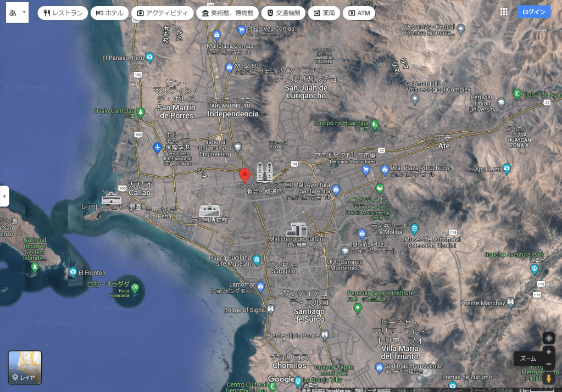This screenshot has height=392, width=562.
Task: Click the Huaca Pucllana Site Museum marker
Action: click(257, 259)
